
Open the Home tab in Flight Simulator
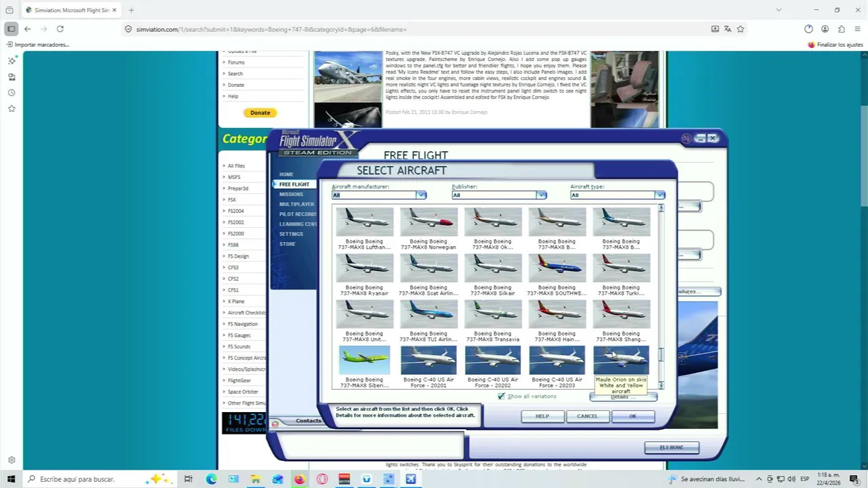286,174
